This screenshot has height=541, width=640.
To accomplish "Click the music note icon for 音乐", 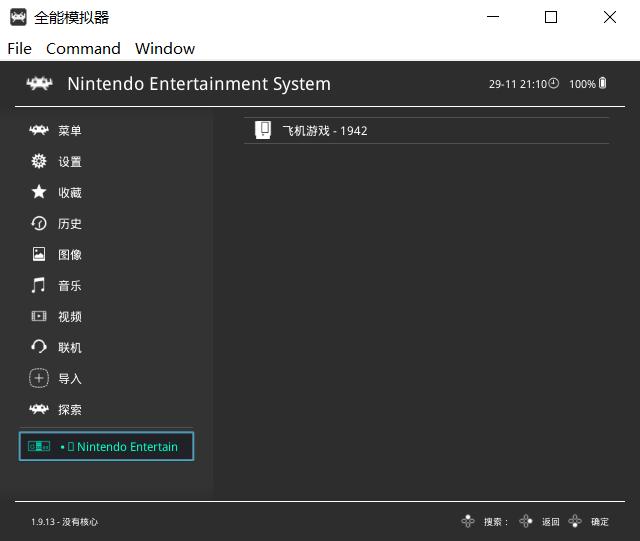I will (x=38, y=285).
